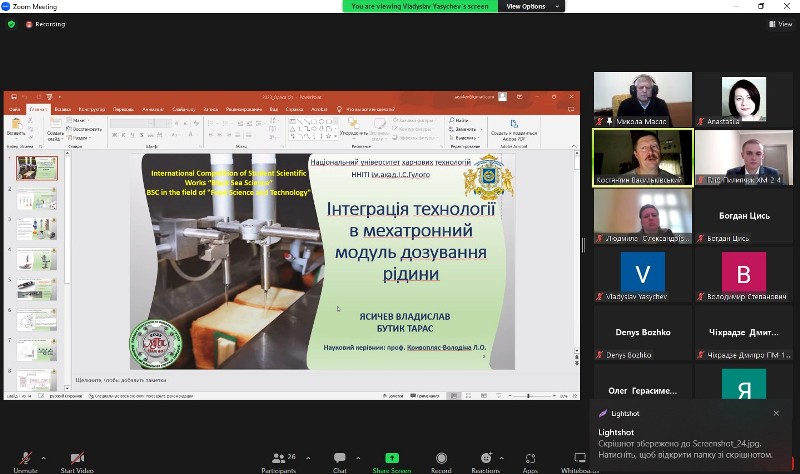This screenshot has width=800, height=474.
Task: Click the Record icon
Action: tap(441, 459)
